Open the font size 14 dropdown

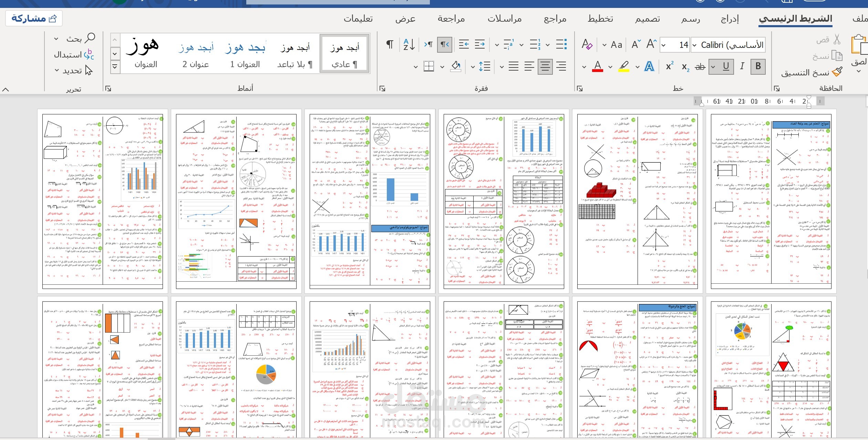664,45
